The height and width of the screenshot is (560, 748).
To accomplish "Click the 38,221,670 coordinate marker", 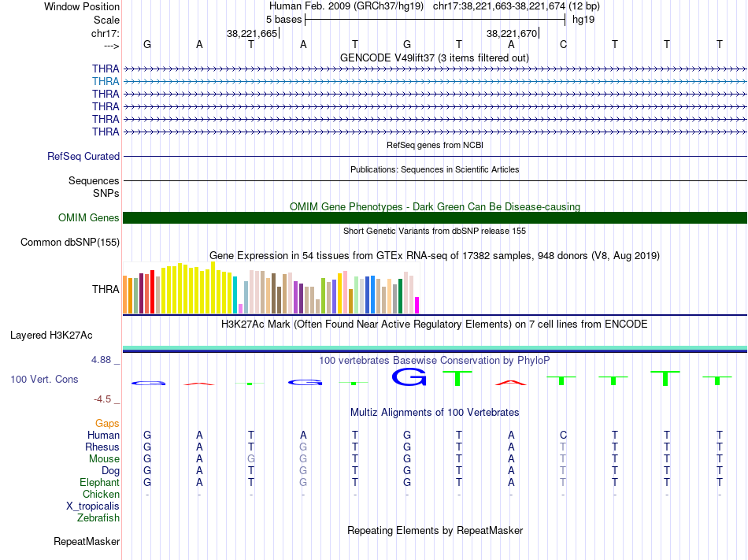I will (512, 33).
